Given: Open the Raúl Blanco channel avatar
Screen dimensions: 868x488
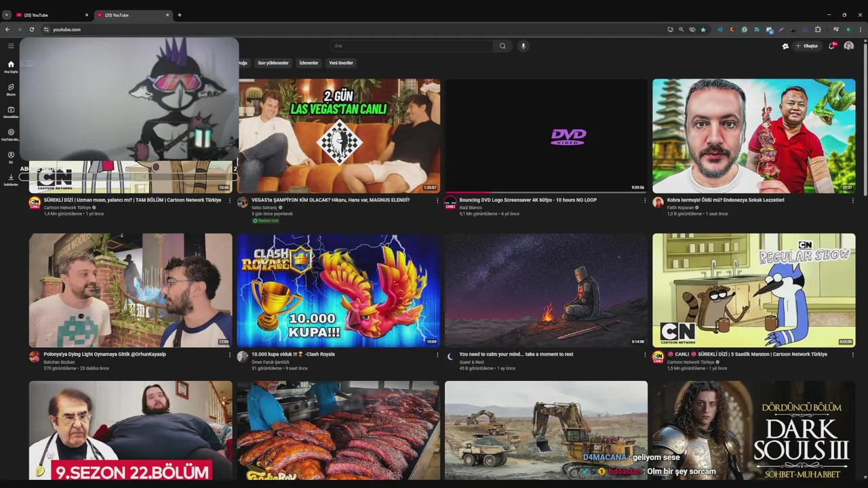Looking at the screenshot, I should tap(450, 203).
